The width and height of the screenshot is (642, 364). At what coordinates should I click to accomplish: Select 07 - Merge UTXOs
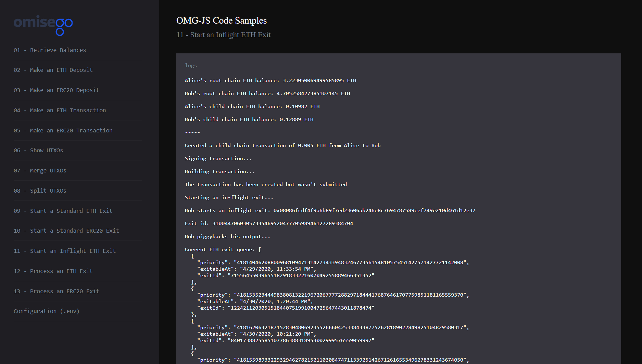[x=40, y=170]
